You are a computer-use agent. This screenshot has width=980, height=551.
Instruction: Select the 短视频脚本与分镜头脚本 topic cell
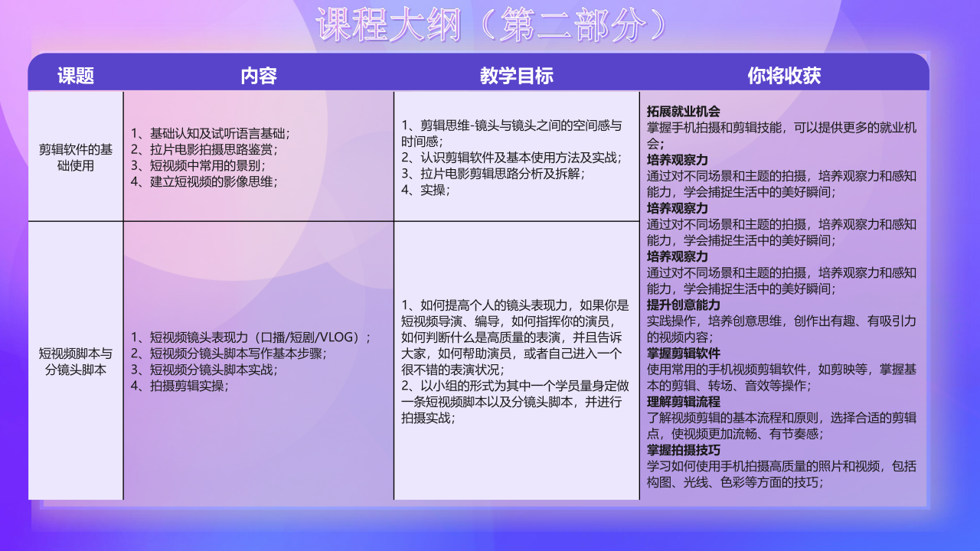tap(76, 361)
